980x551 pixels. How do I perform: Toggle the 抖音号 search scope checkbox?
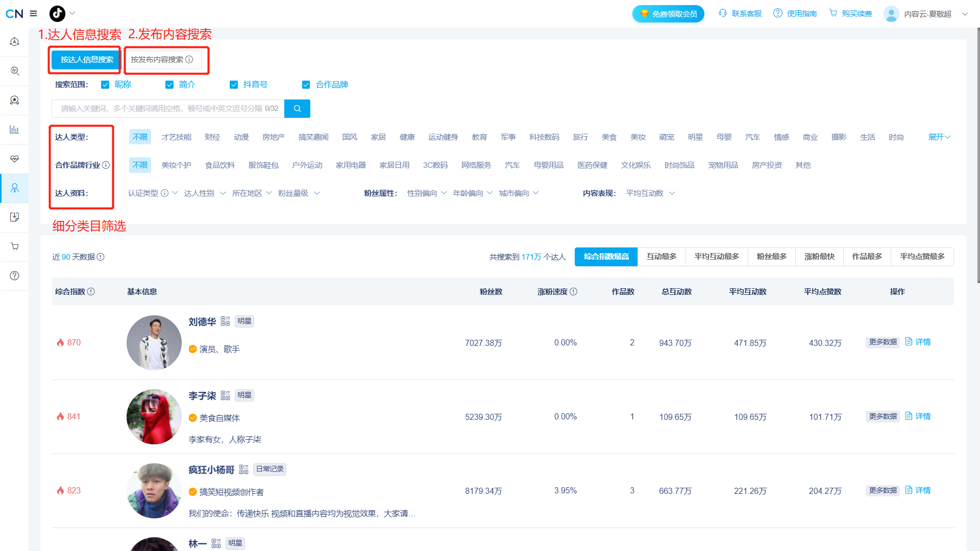234,85
